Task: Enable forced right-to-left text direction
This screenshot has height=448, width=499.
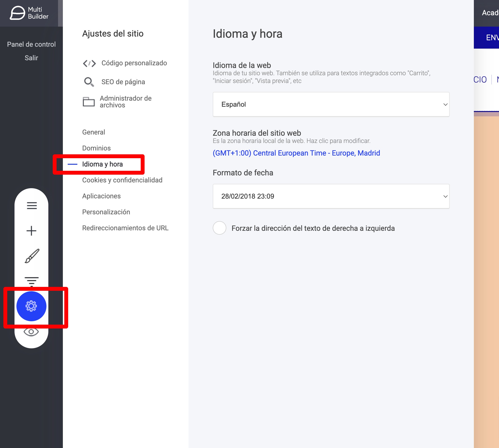Action: 220,228
